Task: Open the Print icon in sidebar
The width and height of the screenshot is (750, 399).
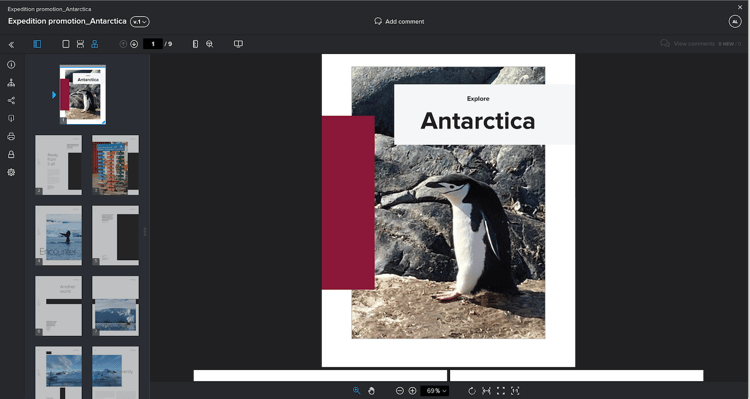Action: point(11,136)
